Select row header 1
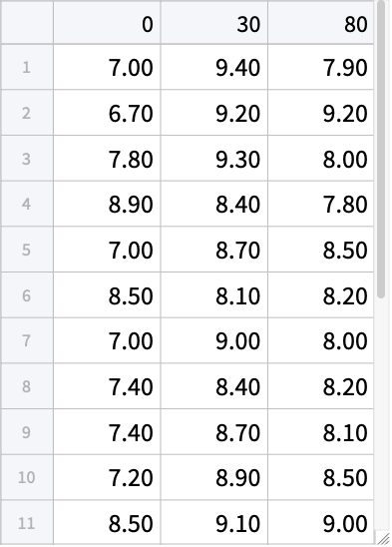 click(x=27, y=67)
